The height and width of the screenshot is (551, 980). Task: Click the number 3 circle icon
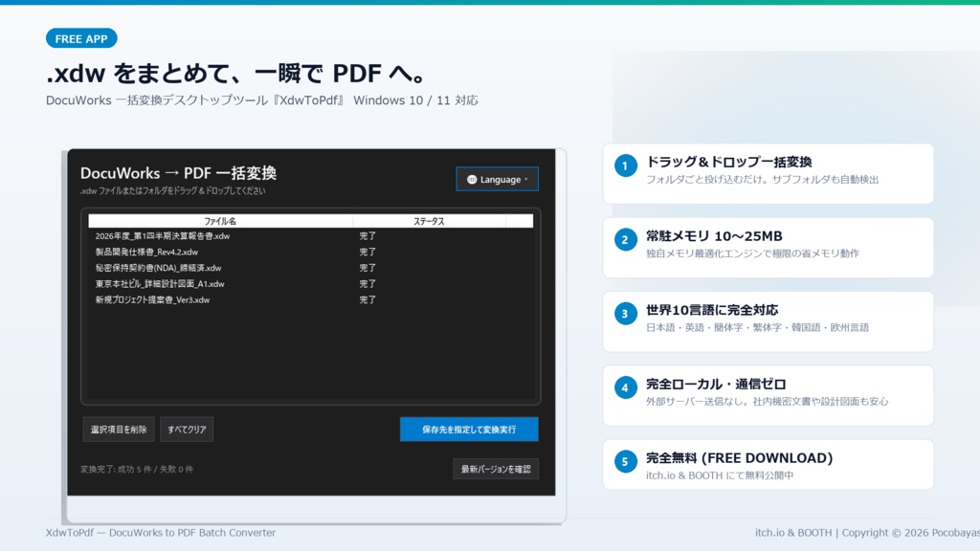[x=625, y=314]
